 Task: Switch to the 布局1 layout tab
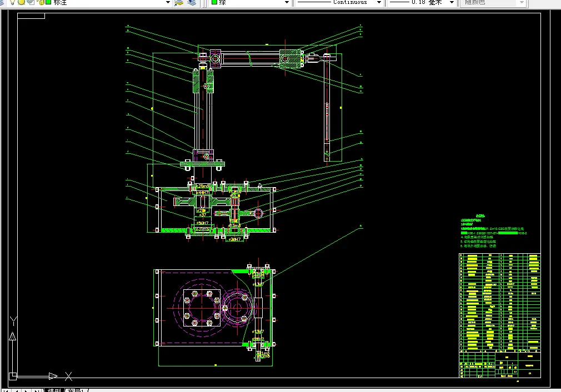click(75, 390)
